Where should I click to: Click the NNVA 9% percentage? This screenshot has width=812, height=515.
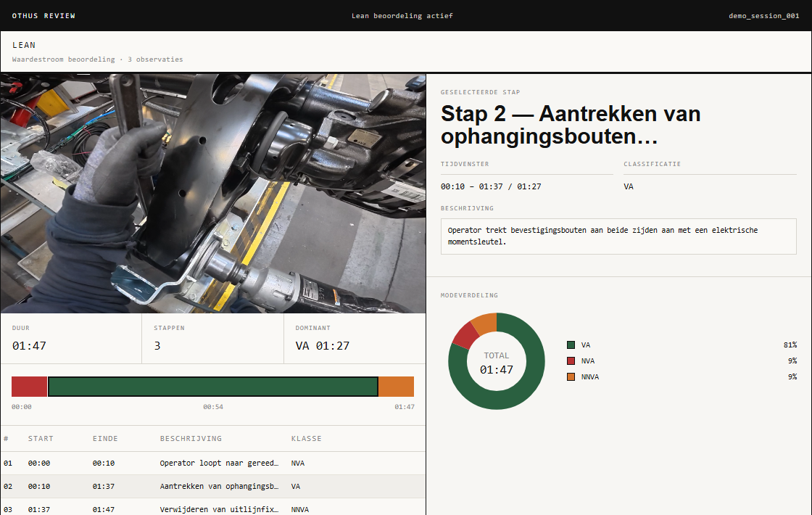tap(792, 376)
